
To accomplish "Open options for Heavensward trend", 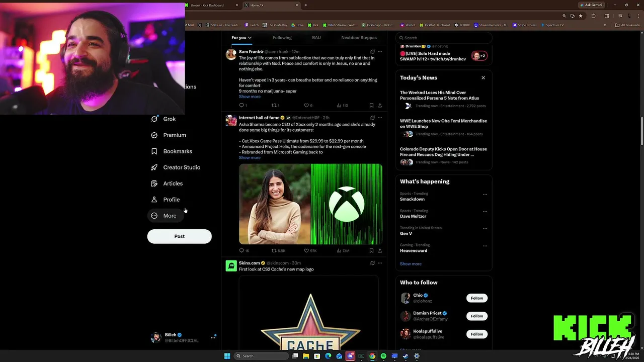I will click(485, 246).
